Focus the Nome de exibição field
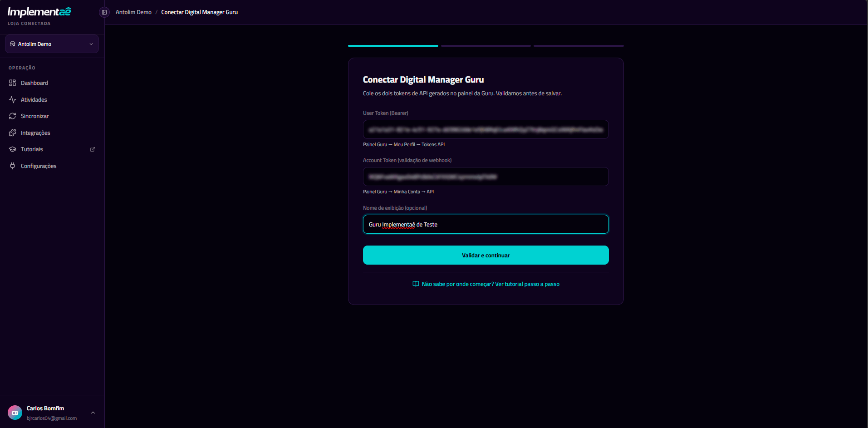The height and width of the screenshot is (428, 868). point(485,224)
